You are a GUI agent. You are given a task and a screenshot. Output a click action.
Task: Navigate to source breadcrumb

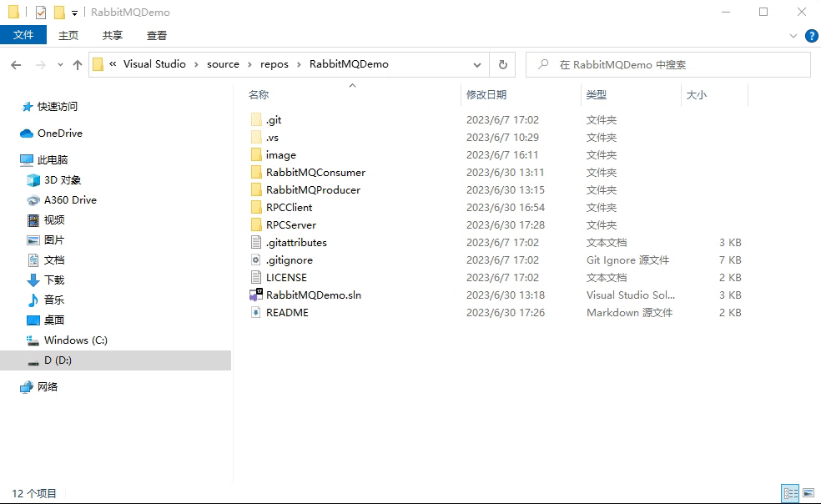coord(223,64)
